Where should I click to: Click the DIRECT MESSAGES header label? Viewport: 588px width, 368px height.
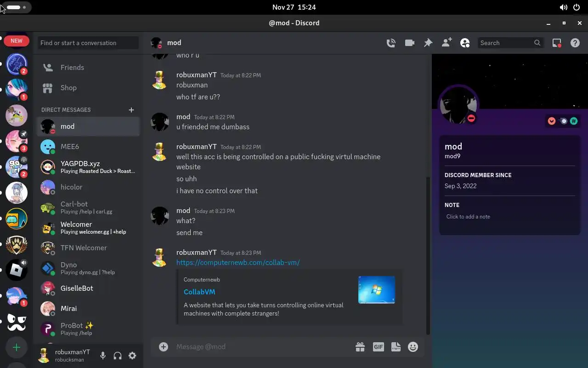[x=66, y=110]
